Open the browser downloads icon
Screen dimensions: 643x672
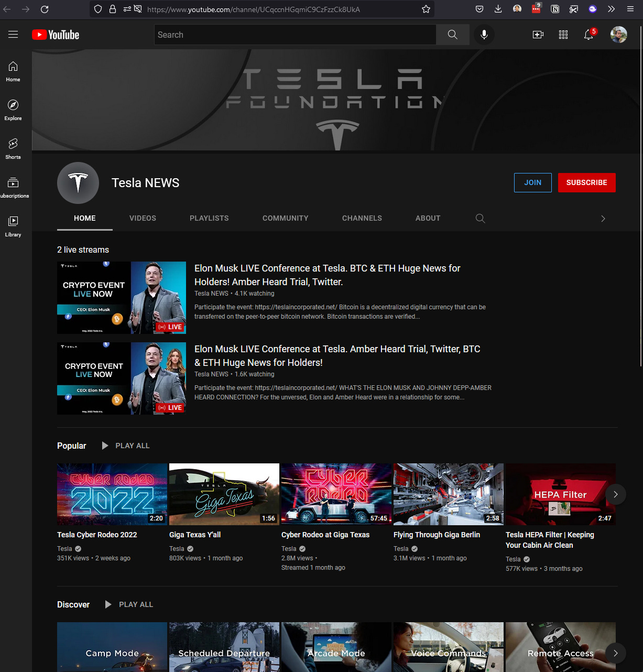[x=498, y=9]
